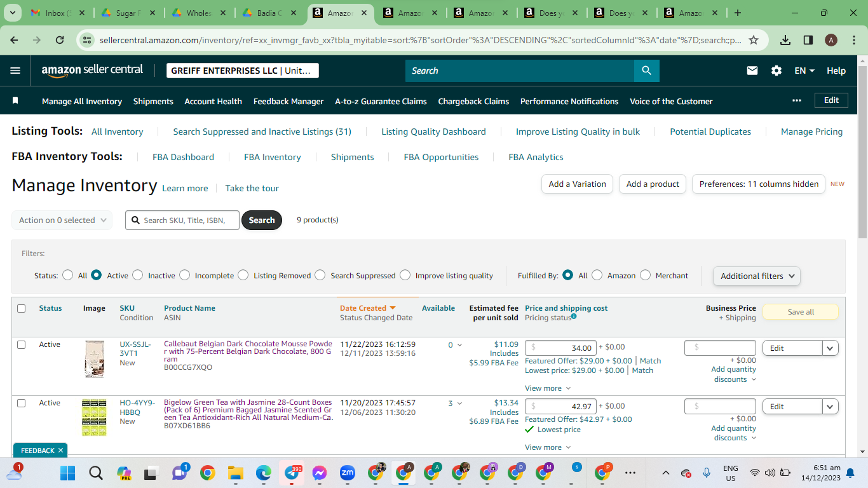This screenshot has width=868, height=488.
Task: Open Zoom from the taskbar
Action: (x=348, y=473)
